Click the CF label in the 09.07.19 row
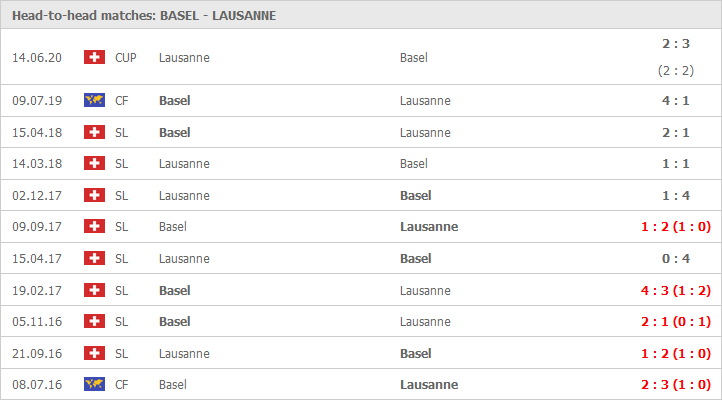This screenshot has height=400, width=722. 122,100
